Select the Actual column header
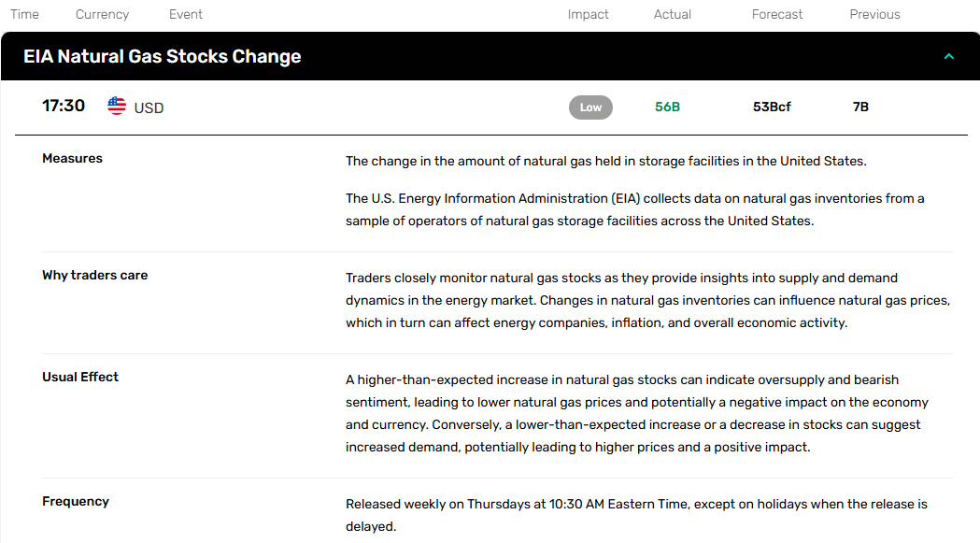 coord(673,14)
